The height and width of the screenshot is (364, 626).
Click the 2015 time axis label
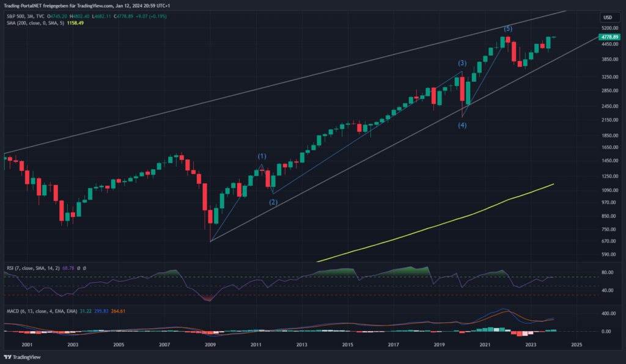pos(348,345)
